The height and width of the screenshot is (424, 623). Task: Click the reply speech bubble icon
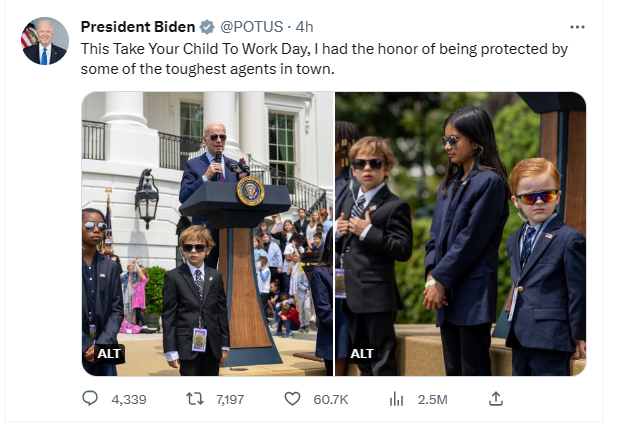click(x=91, y=399)
